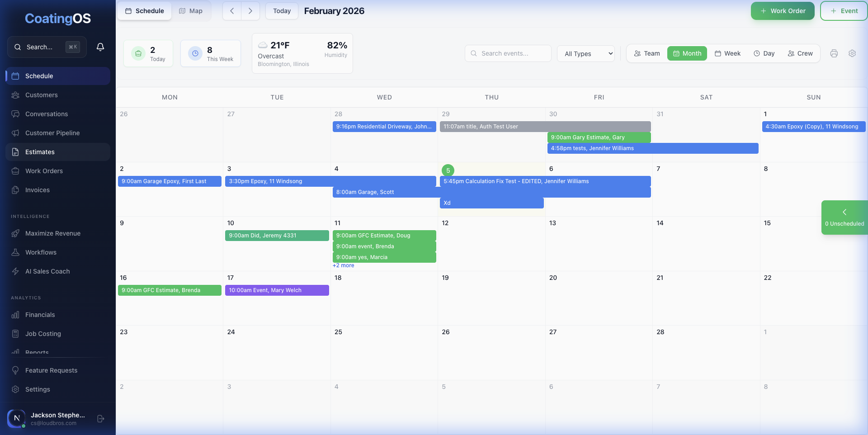Toggle the Team view filter

coord(646,53)
